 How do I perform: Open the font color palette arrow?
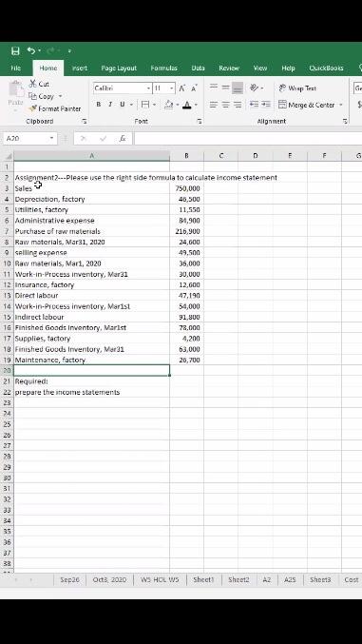[x=196, y=105]
